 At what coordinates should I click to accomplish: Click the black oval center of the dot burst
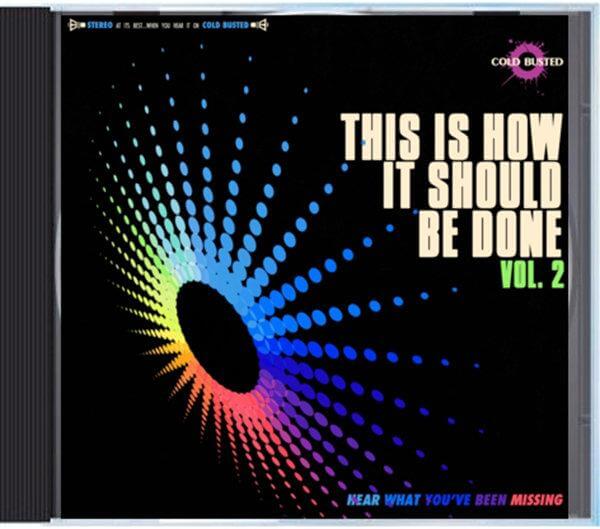218,337
